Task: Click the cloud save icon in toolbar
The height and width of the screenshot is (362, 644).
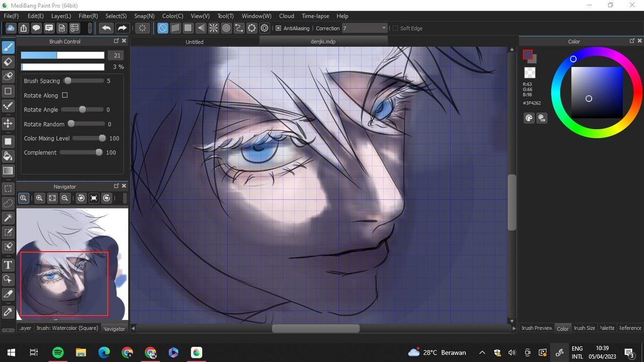Action: (11, 28)
